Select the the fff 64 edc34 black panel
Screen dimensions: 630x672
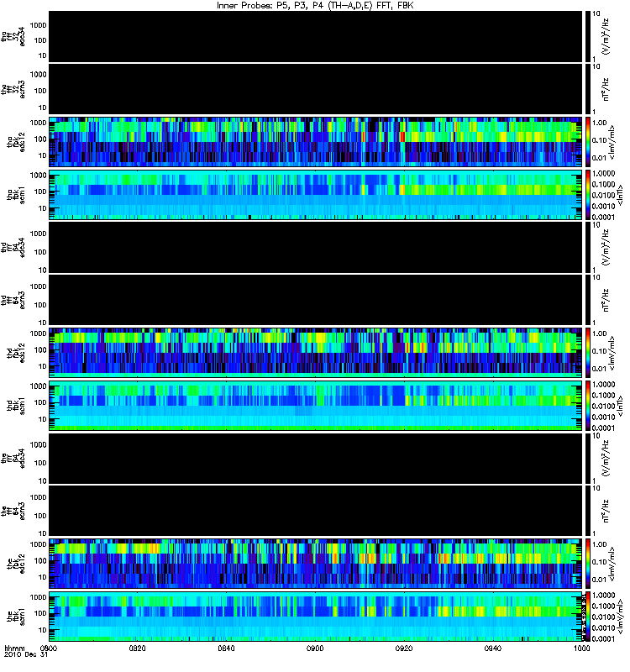316,458
